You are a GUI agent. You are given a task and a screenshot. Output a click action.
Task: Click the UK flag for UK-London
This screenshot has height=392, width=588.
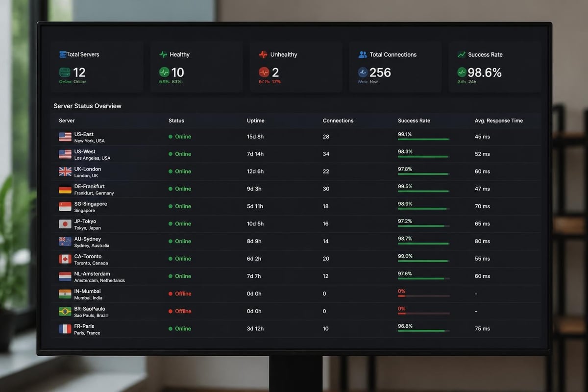[65, 171]
